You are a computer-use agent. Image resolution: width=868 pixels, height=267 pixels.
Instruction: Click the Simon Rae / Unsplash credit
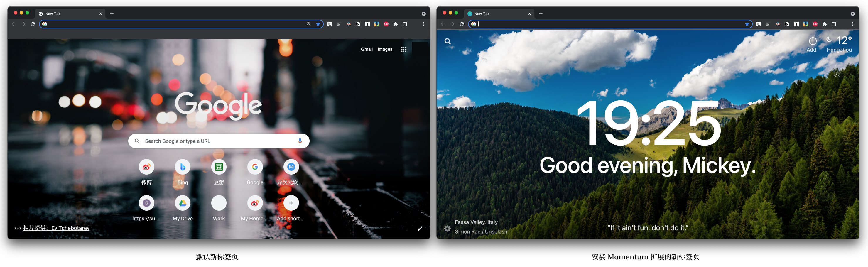pyautogui.click(x=481, y=231)
